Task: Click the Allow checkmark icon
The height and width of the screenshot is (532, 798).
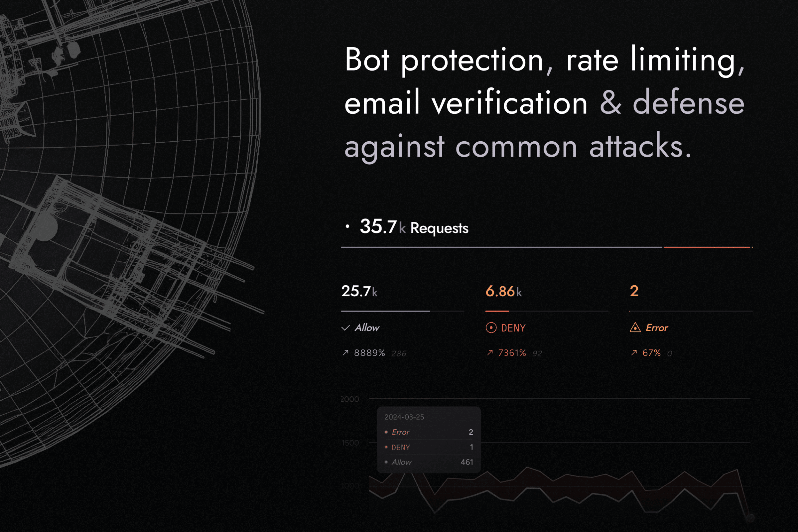Action: [345, 328]
